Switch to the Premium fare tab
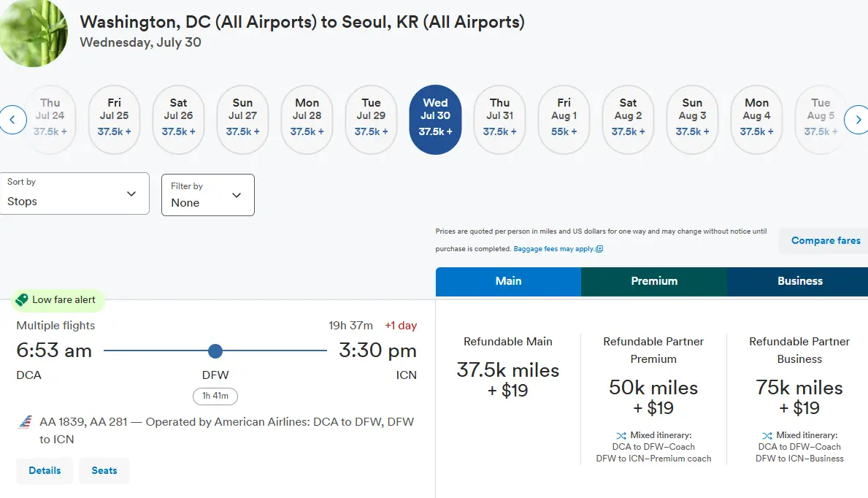This screenshot has height=498, width=868. click(654, 281)
